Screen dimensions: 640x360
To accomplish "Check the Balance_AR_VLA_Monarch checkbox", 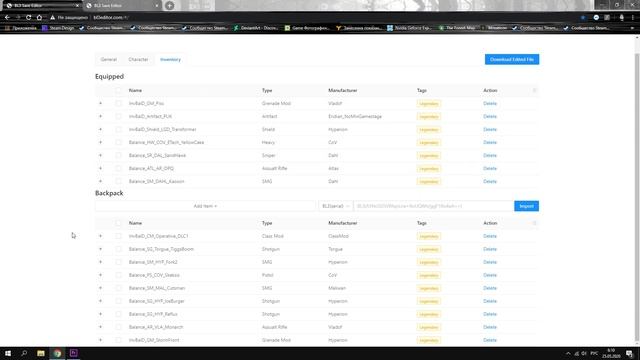I will coord(118,327).
